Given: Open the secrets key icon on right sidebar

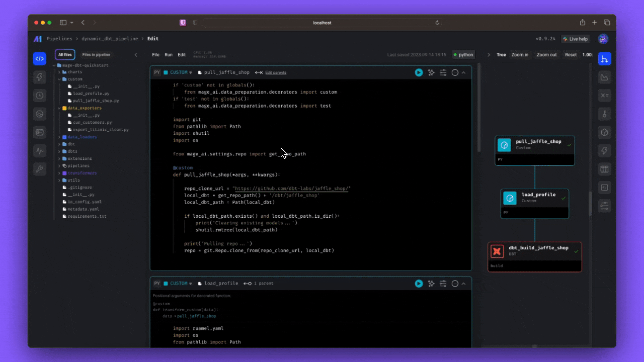Looking at the screenshot, I should [x=604, y=114].
